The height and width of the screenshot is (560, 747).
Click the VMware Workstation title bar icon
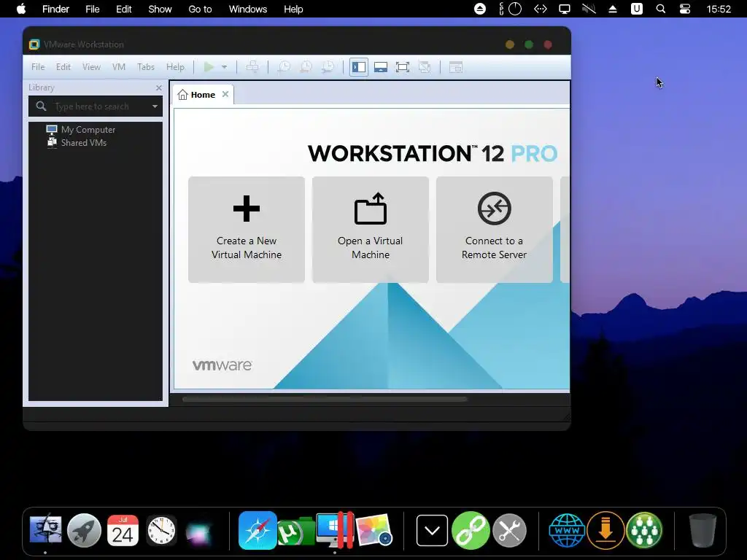tap(34, 44)
